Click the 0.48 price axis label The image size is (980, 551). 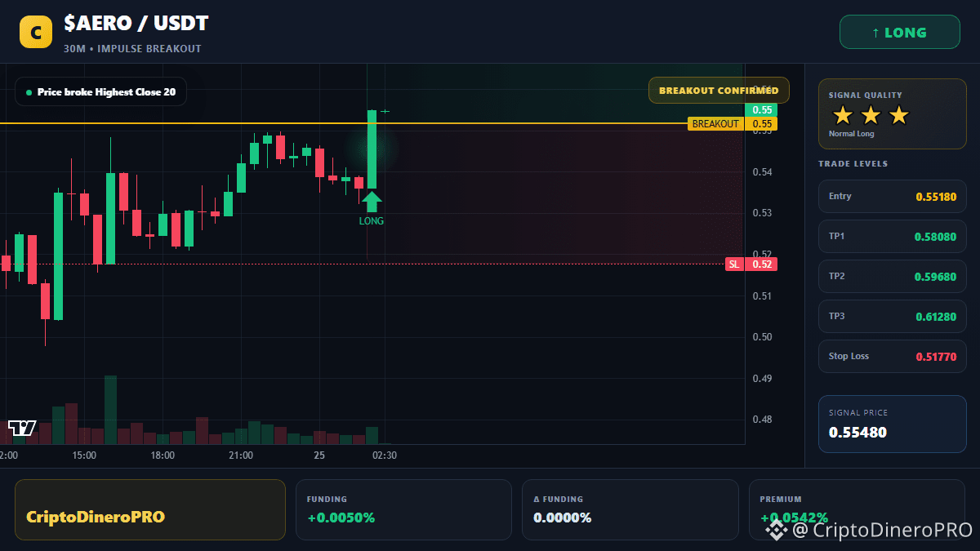pyautogui.click(x=762, y=420)
